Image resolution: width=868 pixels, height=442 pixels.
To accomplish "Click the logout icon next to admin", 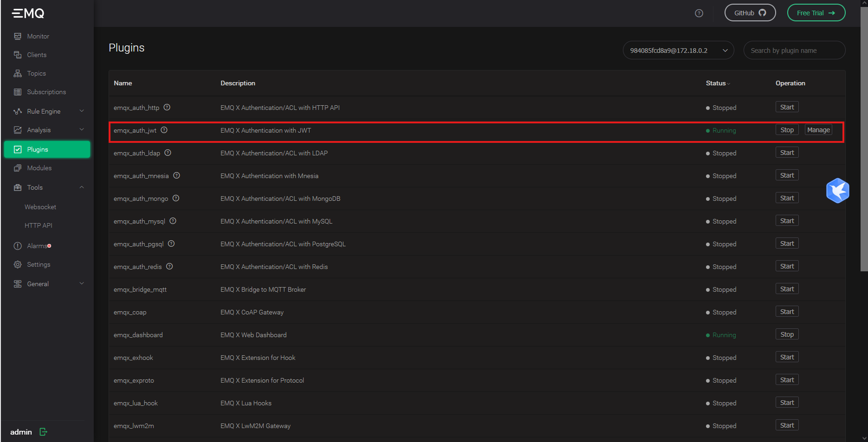I will (x=44, y=432).
